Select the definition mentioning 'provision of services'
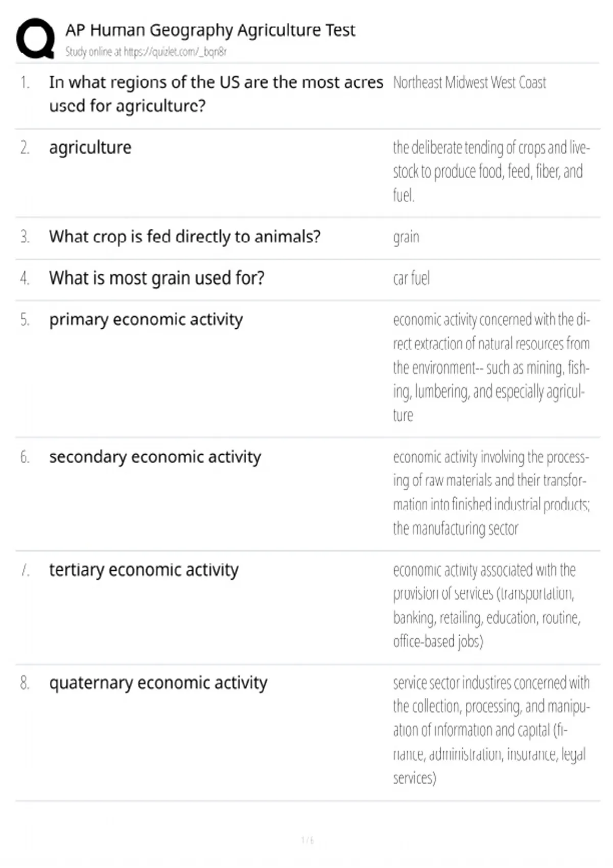The image size is (613, 868). coord(487,606)
